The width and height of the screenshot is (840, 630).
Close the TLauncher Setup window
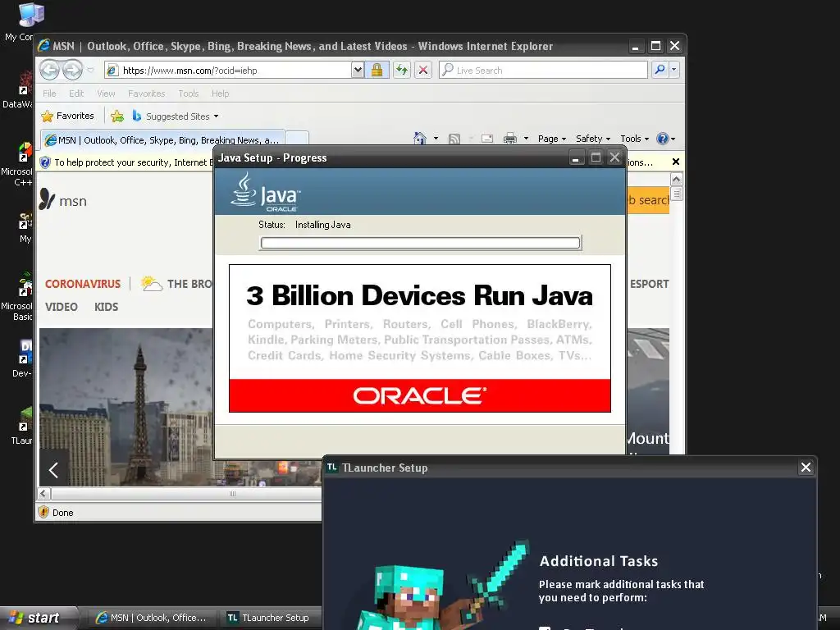(x=806, y=468)
